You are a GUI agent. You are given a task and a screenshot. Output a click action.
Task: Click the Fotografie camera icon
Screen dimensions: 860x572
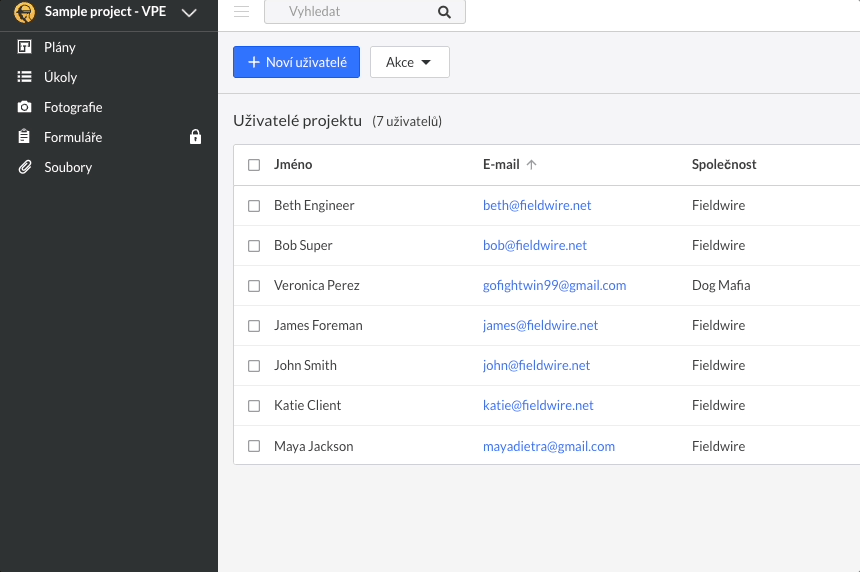pyautogui.click(x=25, y=107)
